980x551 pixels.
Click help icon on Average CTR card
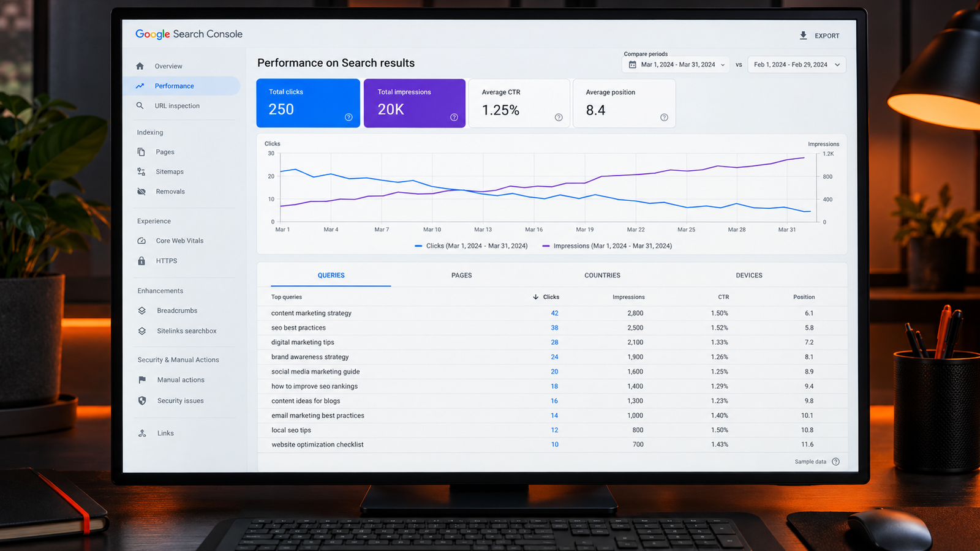pos(559,117)
